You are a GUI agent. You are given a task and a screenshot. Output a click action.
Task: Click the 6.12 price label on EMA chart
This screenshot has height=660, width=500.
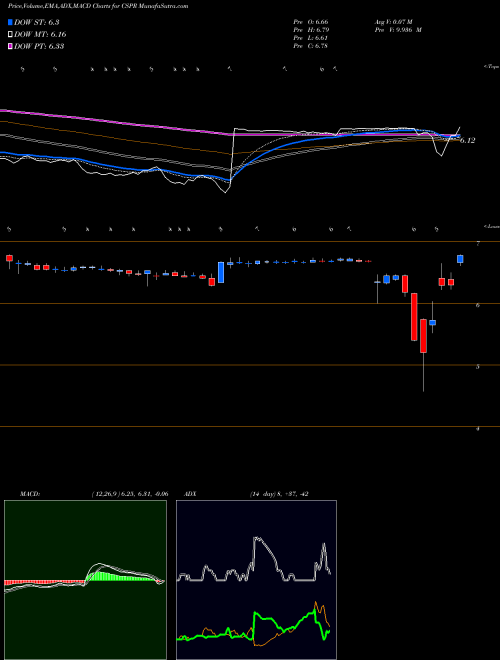(467, 141)
